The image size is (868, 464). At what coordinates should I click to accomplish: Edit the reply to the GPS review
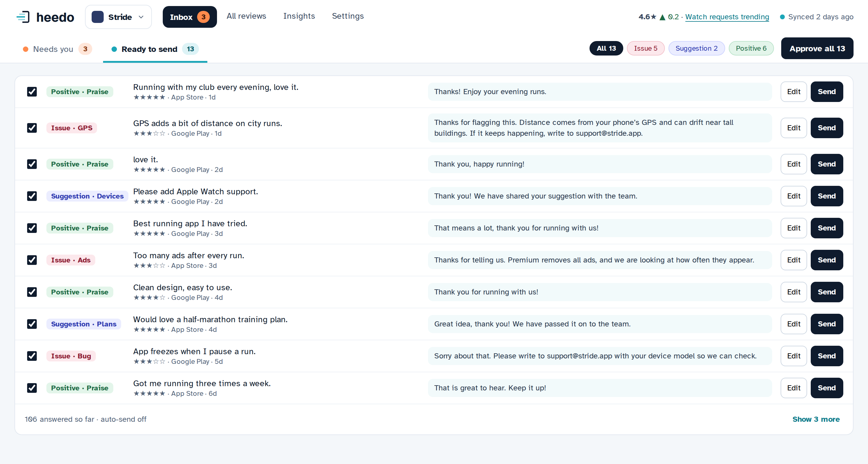coord(794,128)
